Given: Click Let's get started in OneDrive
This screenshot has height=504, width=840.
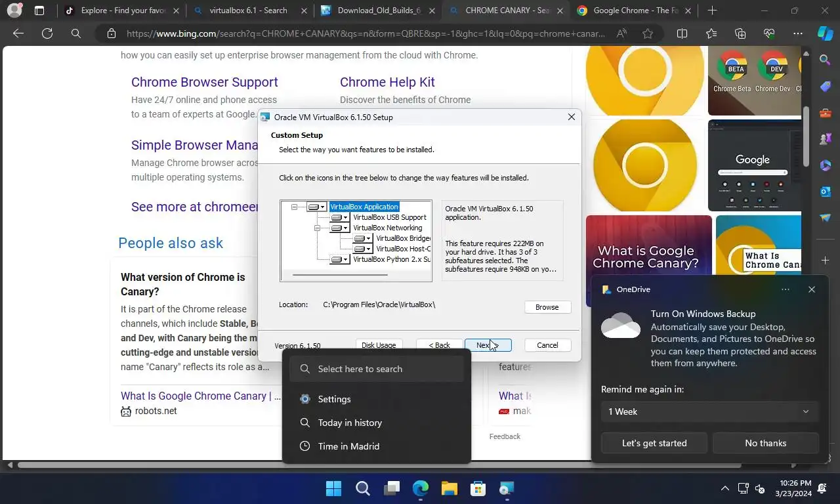Looking at the screenshot, I should [654, 443].
